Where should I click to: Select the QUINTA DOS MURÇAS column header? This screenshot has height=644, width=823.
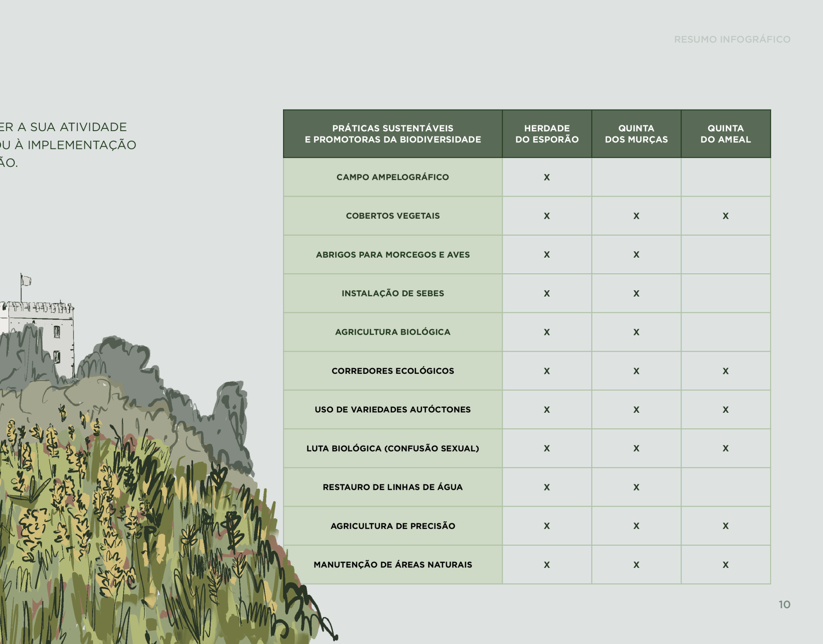pos(636,134)
